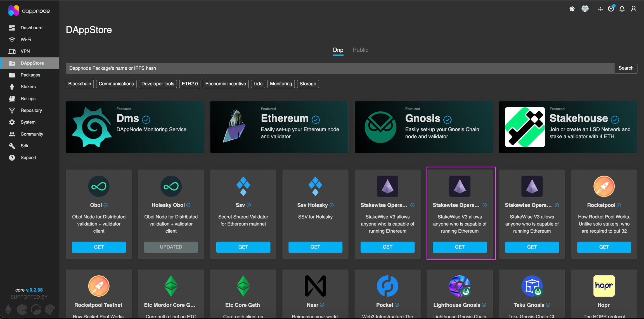Image resolution: width=644 pixels, height=319 pixels.
Task: Open the notifications bell icon
Action: click(x=622, y=9)
